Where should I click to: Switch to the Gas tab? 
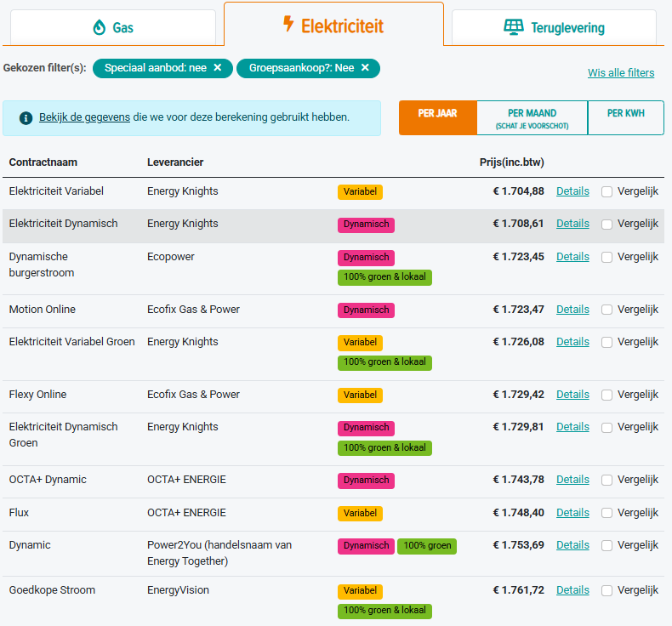pos(113,27)
